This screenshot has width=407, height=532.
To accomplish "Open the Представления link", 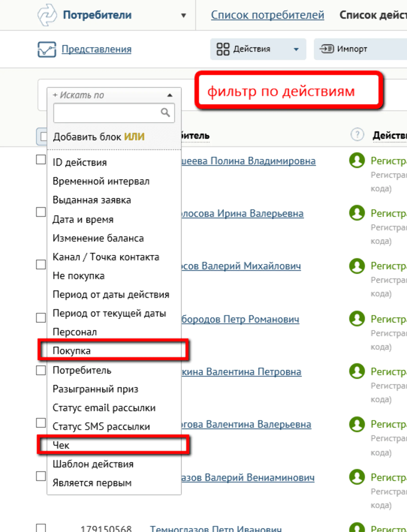I will [x=96, y=49].
